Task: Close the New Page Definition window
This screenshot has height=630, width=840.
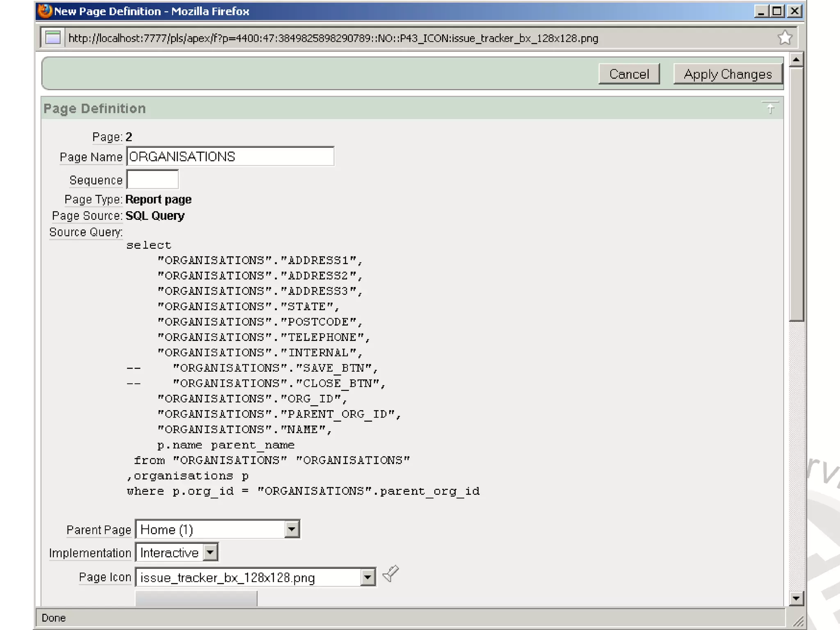Action: pyautogui.click(x=794, y=11)
